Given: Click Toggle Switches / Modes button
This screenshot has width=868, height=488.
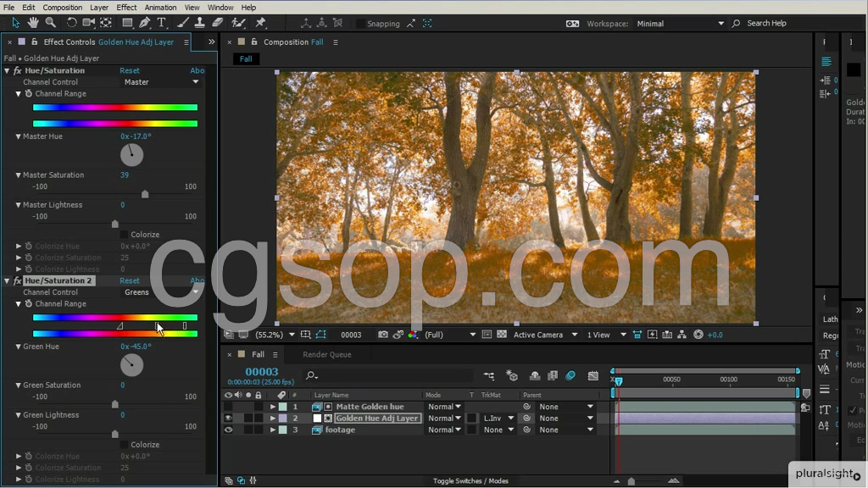Looking at the screenshot, I should 470,481.
